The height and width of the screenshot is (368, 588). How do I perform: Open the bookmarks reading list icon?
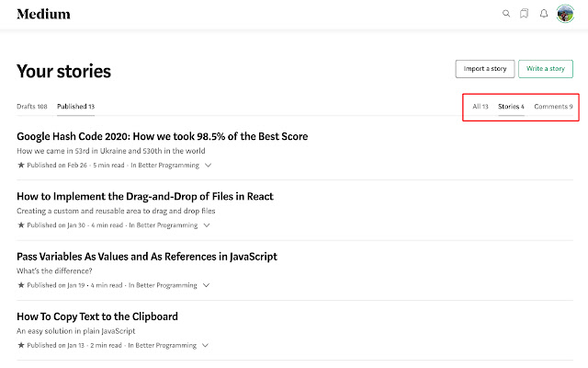tap(524, 14)
